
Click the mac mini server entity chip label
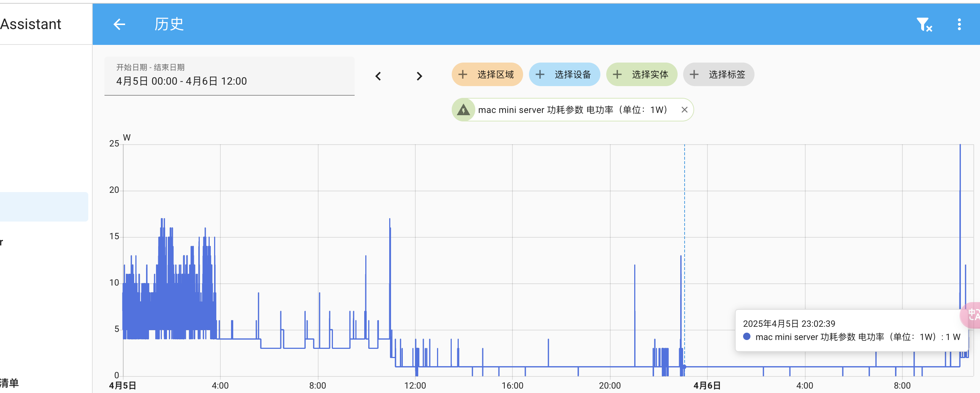572,110
